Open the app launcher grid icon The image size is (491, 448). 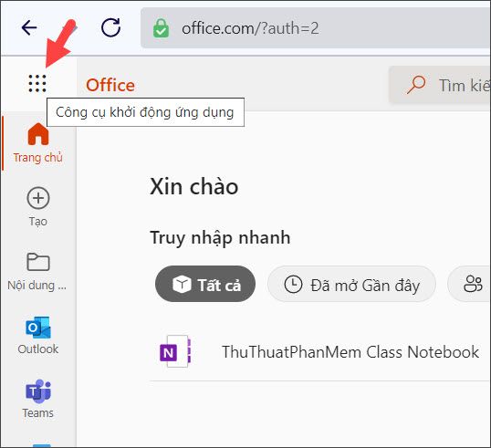point(37,84)
